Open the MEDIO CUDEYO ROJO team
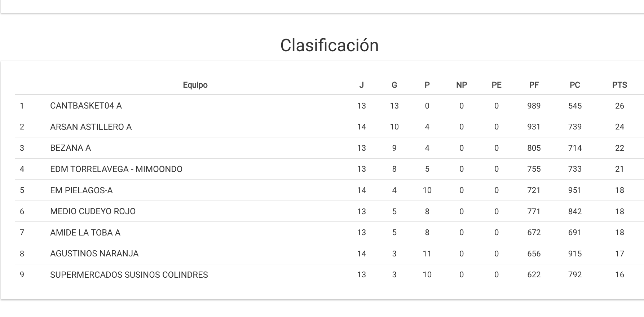Viewport: 644px width, 317px height. tap(93, 211)
